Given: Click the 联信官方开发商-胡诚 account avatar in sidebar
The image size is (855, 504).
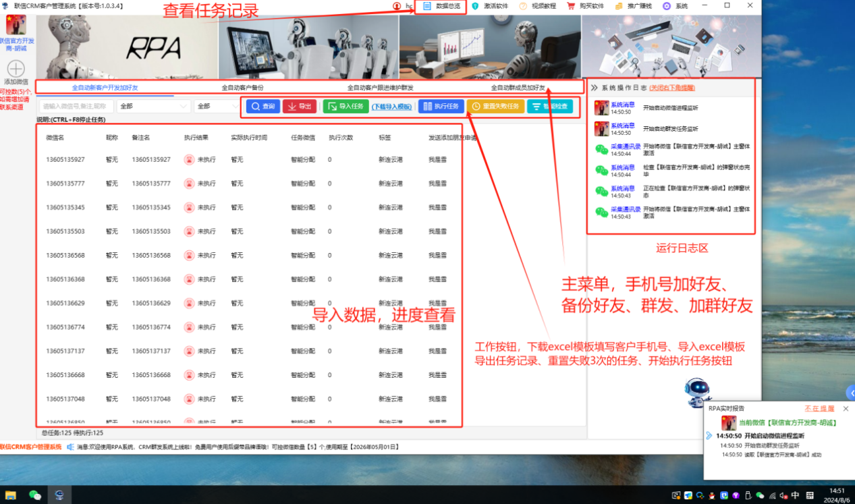Looking at the screenshot, I should [16, 25].
